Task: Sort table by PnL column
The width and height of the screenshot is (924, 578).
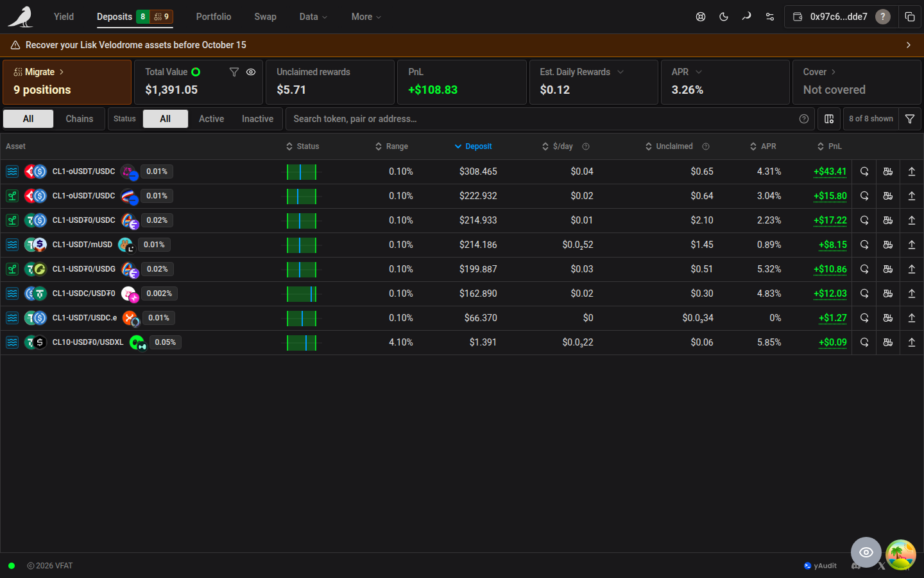Action: (830, 146)
